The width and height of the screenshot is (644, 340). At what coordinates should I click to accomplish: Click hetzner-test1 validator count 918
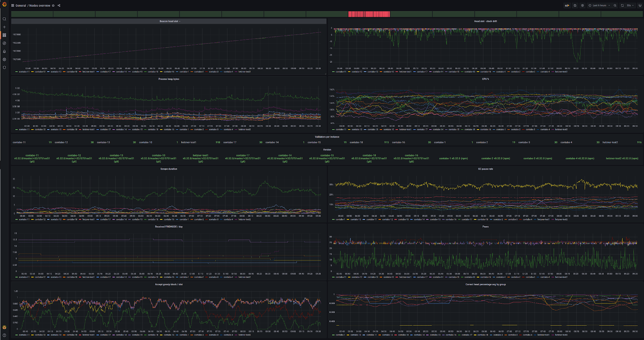[218, 142]
